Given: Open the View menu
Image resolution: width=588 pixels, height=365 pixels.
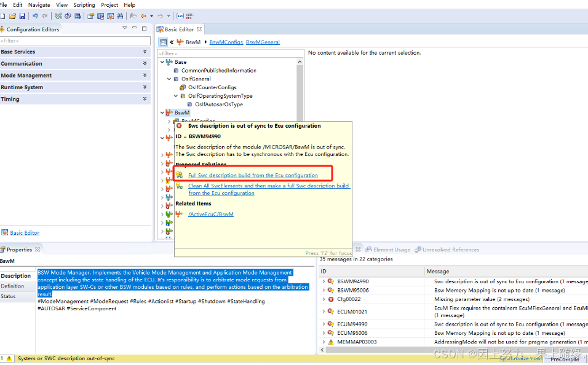Looking at the screenshot, I should [x=62, y=5].
